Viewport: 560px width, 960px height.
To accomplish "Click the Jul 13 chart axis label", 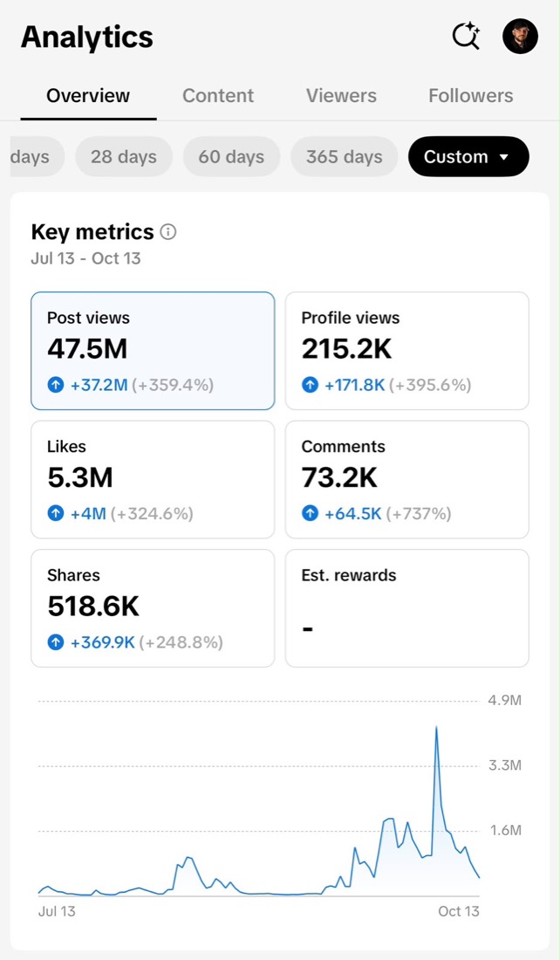I will point(57,911).
